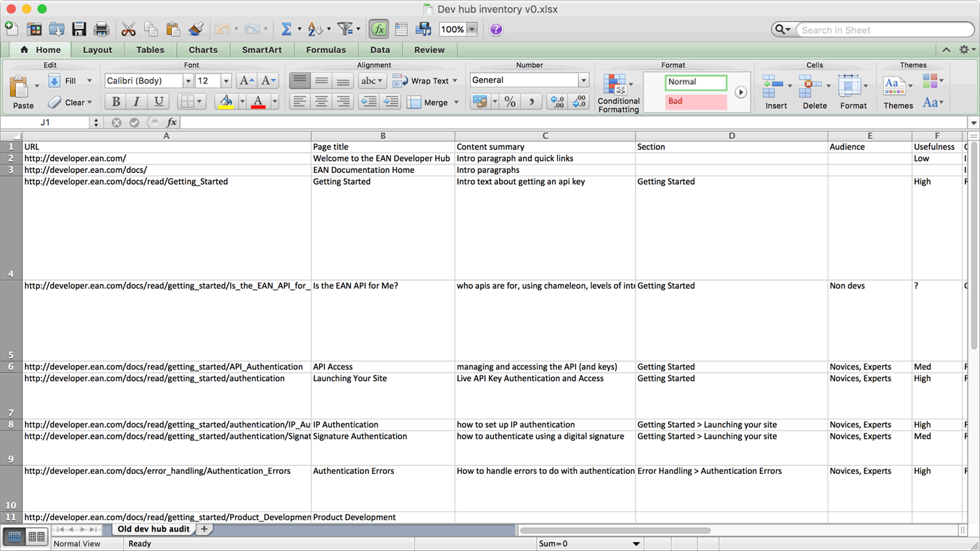Decrease decimal places
The height and width of the screenshot is (551, 980).
580,101
